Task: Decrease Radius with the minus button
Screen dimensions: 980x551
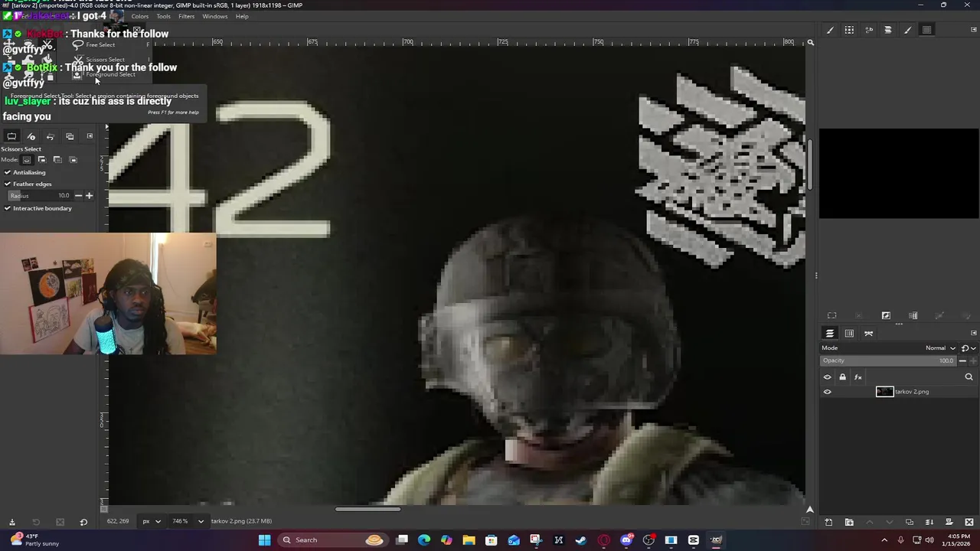Action: [78, 196]
